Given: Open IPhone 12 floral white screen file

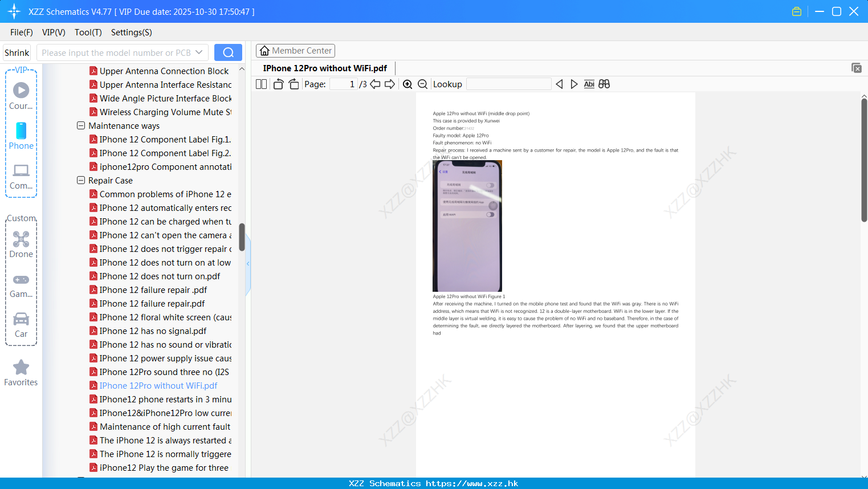Looking at the screenshot, I should point(161,317).
